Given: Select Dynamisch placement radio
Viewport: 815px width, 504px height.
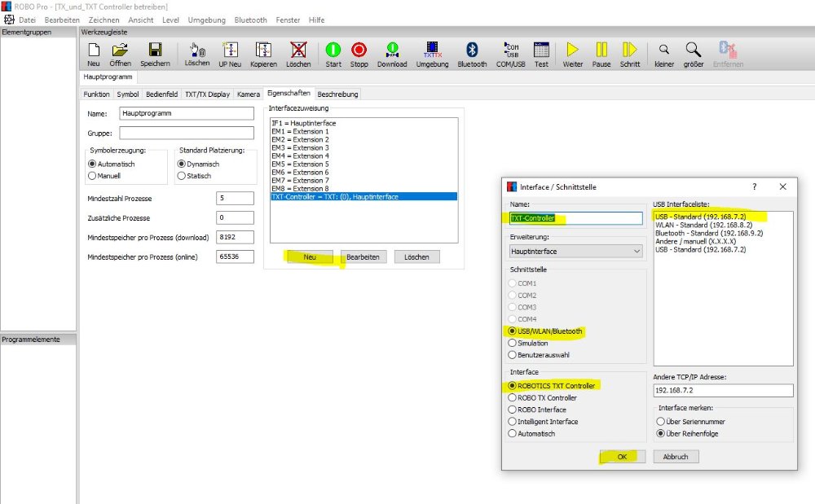Looking at the screenshot, I should click(x=182, y=164).
